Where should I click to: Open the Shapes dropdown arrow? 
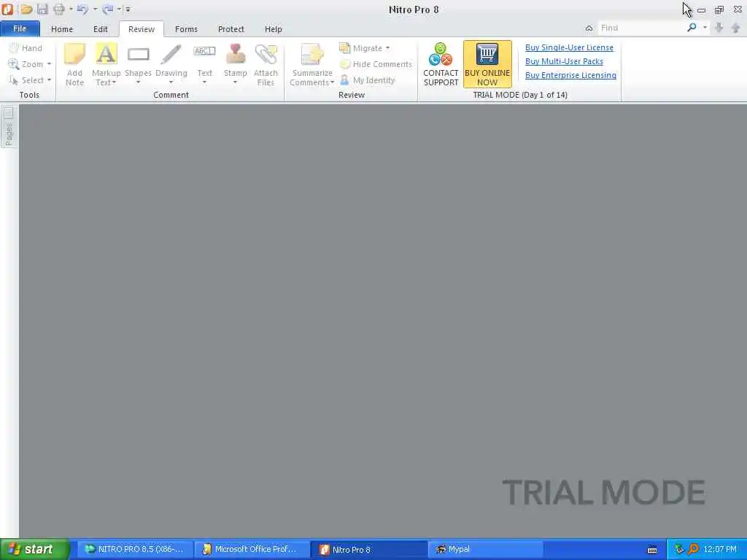click(x=138, y=82)
